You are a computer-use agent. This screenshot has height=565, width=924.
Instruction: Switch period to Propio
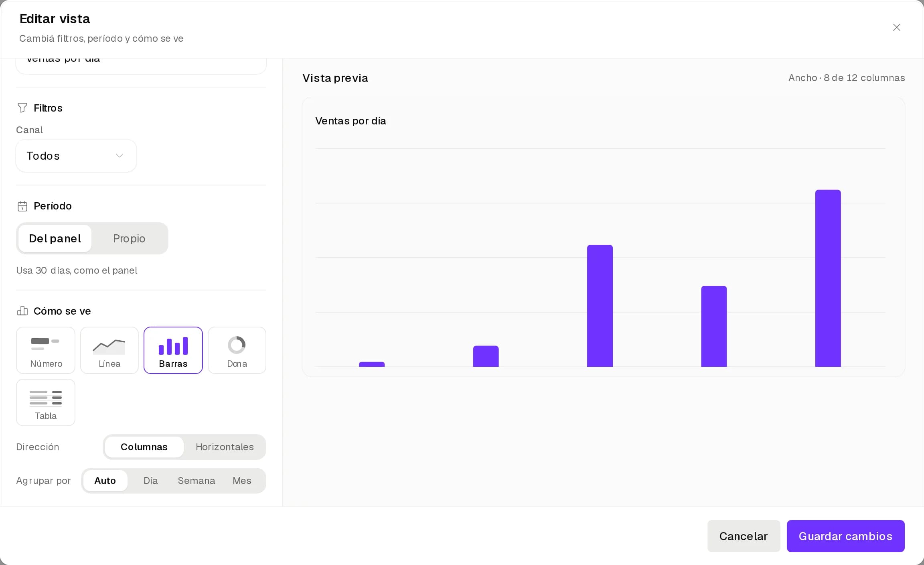[129, 238]
